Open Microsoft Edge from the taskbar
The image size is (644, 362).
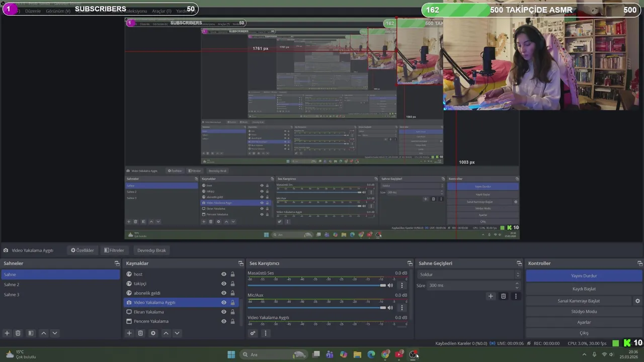click(x=371, y=354)
